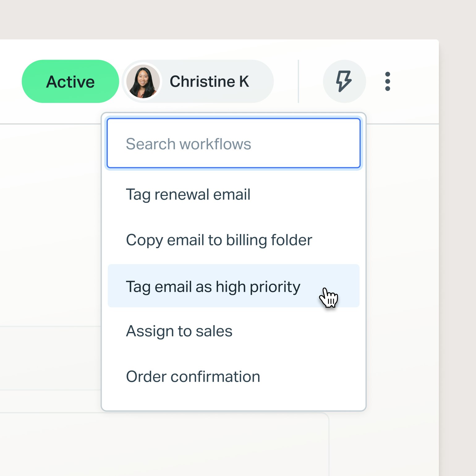Select the Tag renewal email workflow

click(188, 194)
